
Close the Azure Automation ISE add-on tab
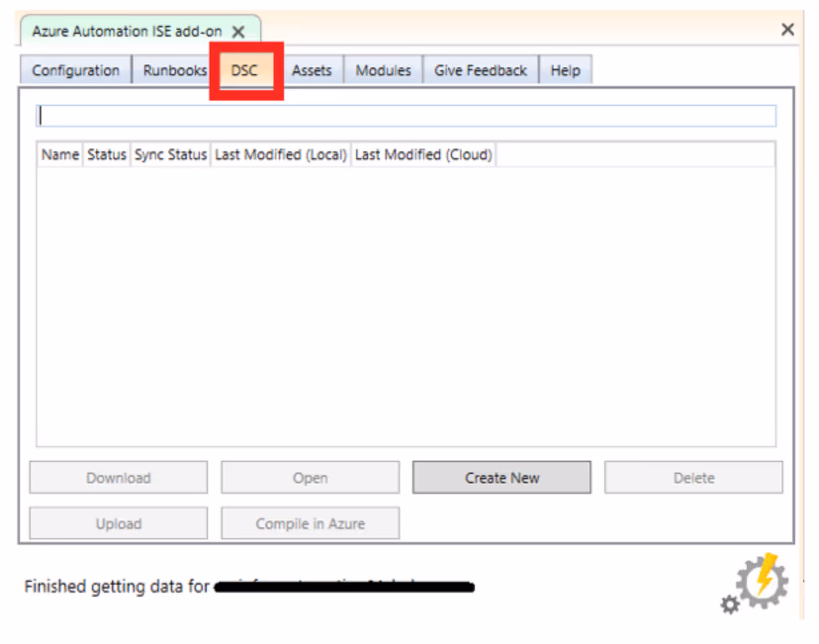[x=239, y=32]
